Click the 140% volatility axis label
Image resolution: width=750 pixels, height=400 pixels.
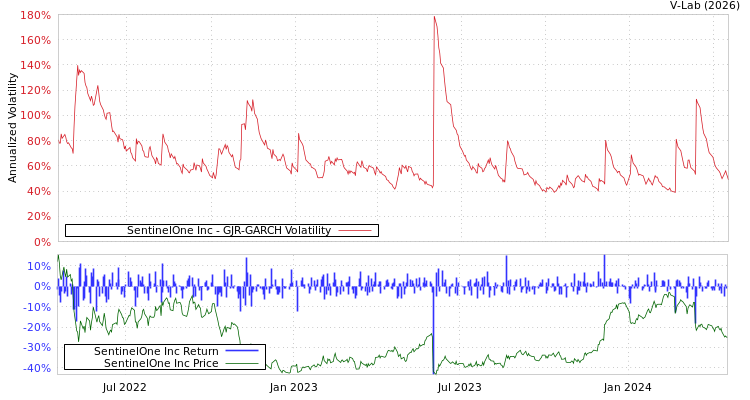click(x=35, y=66)
